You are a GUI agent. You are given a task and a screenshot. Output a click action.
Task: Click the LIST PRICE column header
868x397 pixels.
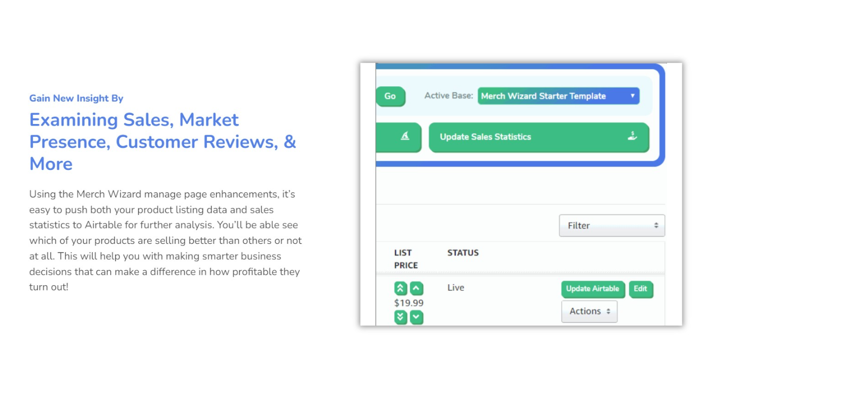(406, 259)
